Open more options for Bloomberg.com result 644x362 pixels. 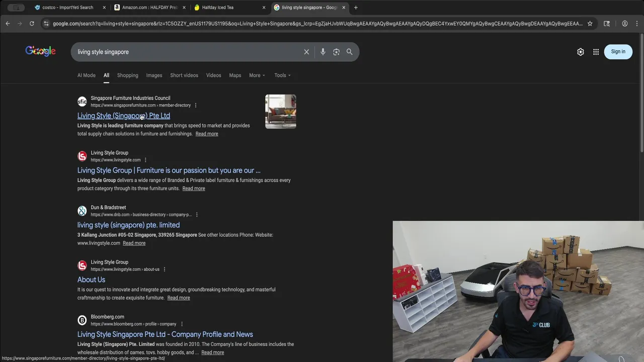coord(182,324)
